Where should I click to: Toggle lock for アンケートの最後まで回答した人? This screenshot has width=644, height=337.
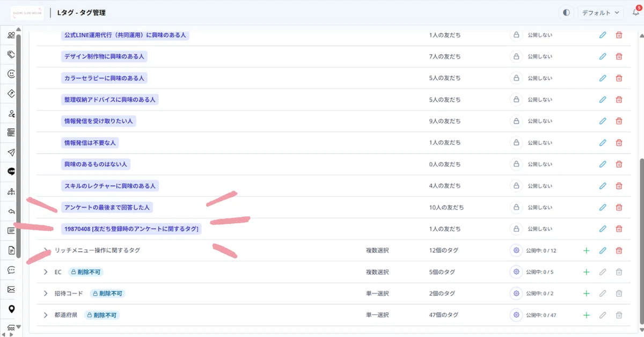point(516,207)
